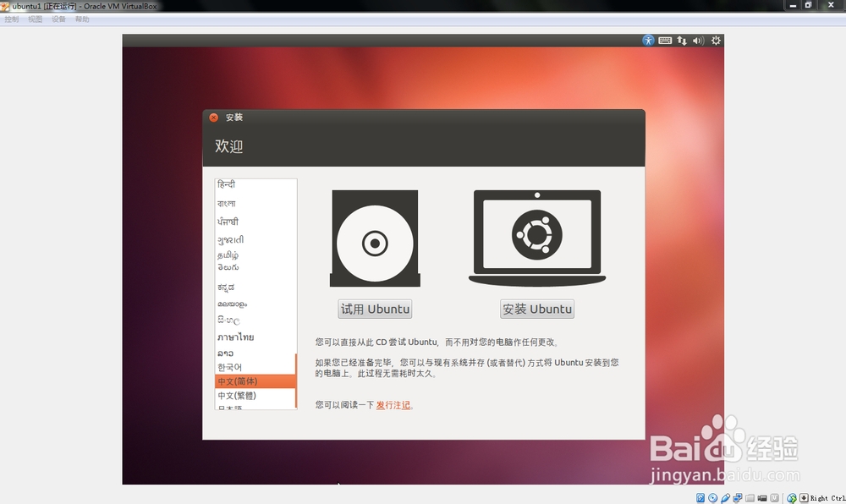The height and width of the screenshot is (504, 846).
Task: Click the USB devices status icon
Action: click(725, 498)
